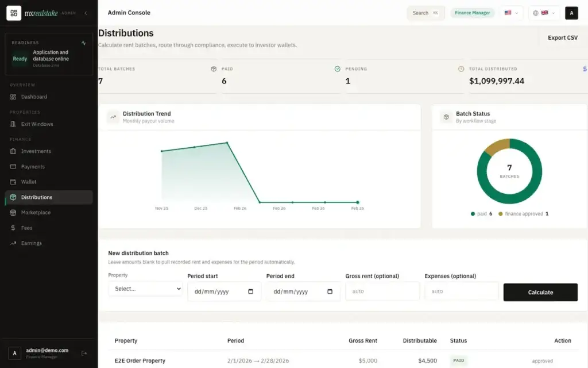
Task: Click the mxrealstake logo icon
Action: pos(14,13)
